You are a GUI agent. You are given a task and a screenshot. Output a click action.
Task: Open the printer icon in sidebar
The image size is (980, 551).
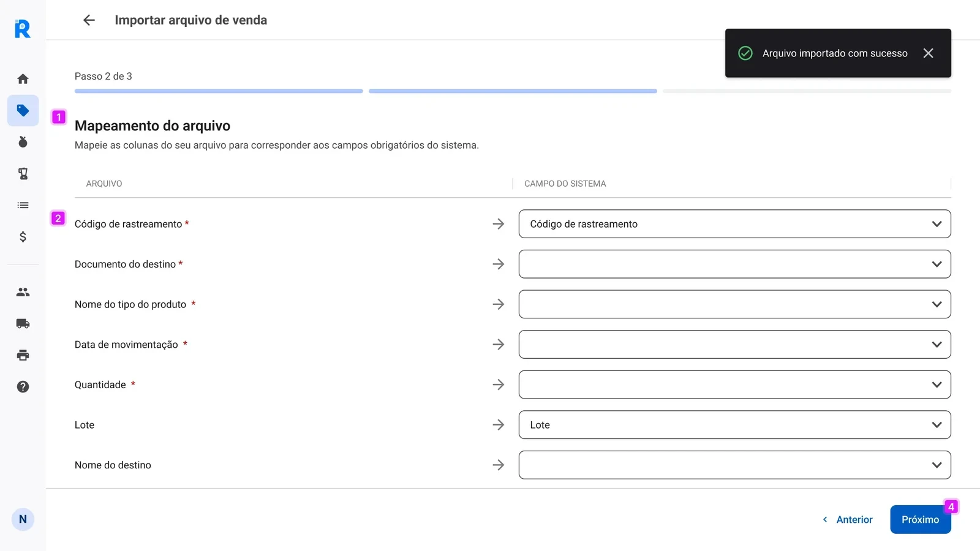[23, 355]
